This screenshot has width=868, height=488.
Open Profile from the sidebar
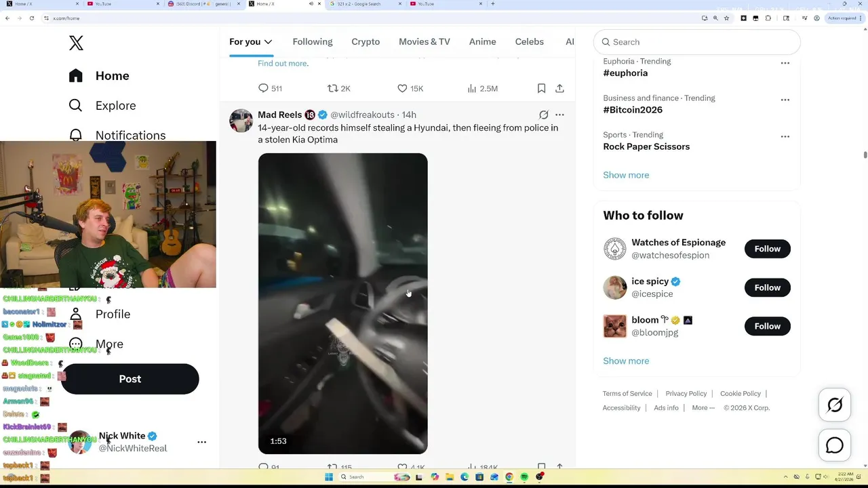100,314
